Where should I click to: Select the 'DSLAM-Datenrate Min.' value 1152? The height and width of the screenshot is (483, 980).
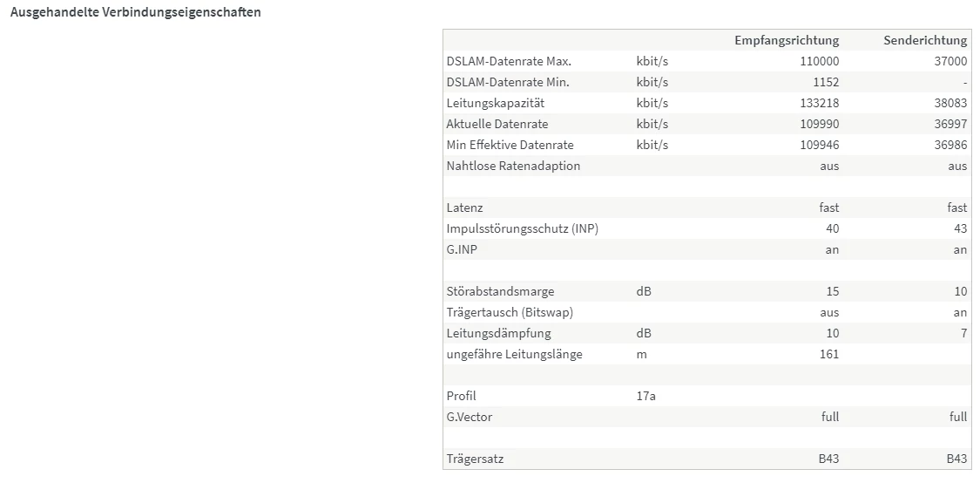[824, 82]
